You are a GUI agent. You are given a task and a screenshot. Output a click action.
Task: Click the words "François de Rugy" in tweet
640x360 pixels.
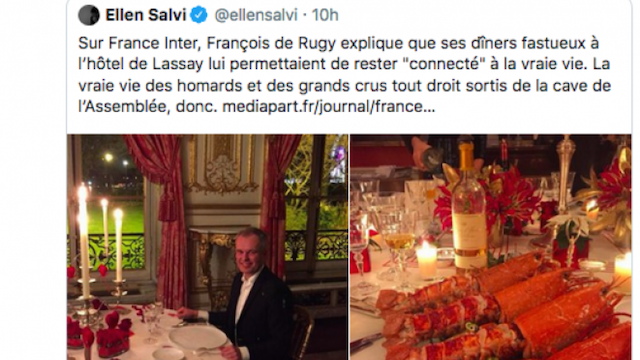[271, 43]
